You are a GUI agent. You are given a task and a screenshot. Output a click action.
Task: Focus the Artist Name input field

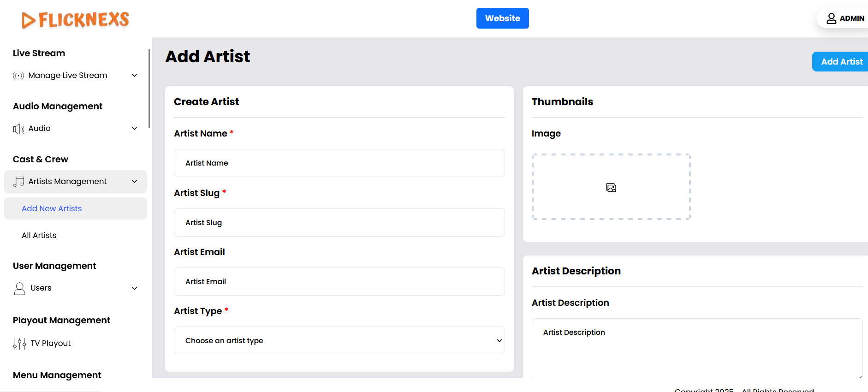tap(339, 163)
